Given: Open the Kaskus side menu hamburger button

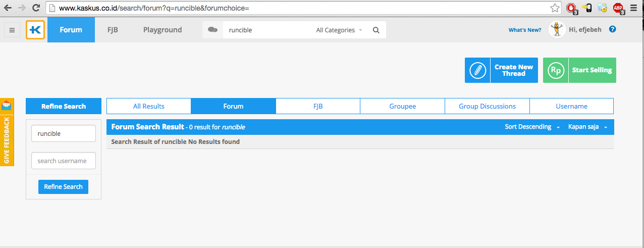Looking at the screenshot, I should click(x=12, y=30).
